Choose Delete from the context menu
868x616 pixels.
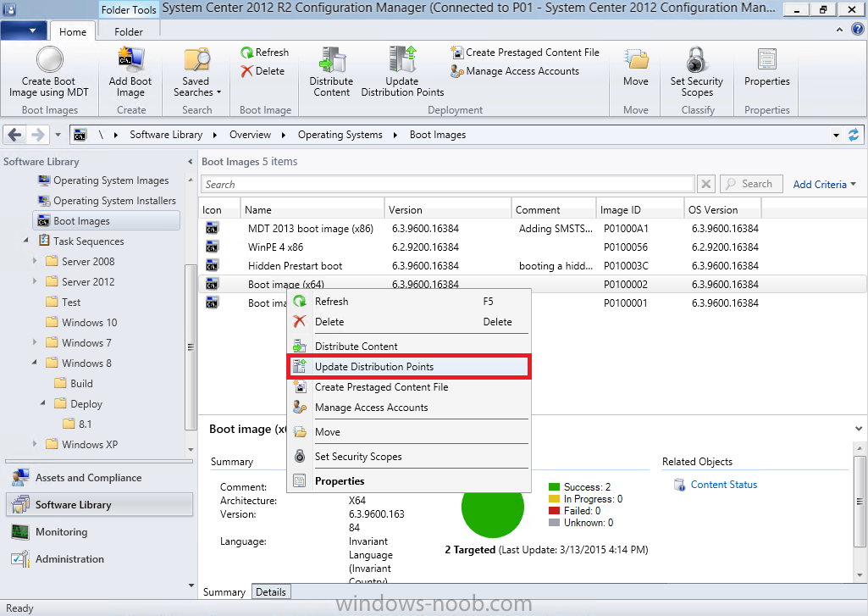point(408,322)
